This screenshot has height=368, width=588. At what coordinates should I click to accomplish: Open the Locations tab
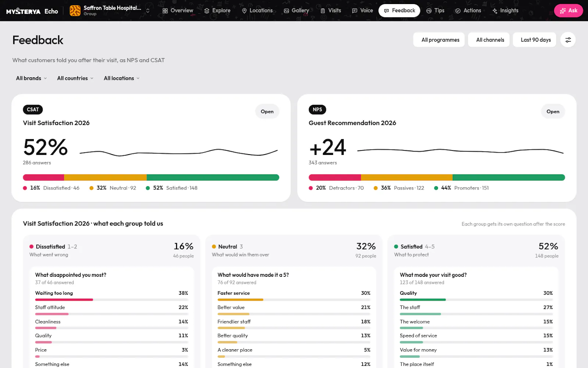(x=257, y=11)
